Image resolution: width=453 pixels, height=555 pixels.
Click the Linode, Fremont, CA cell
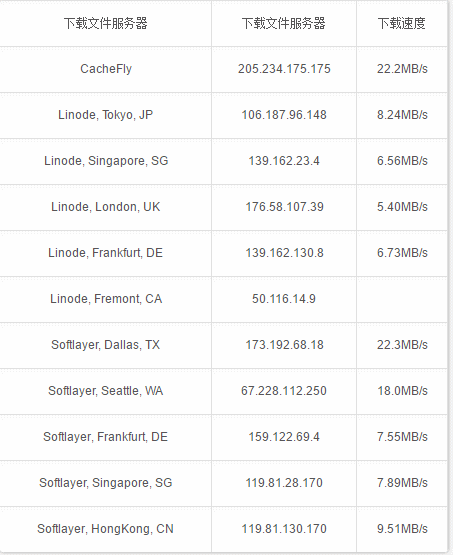coord(106,299)
